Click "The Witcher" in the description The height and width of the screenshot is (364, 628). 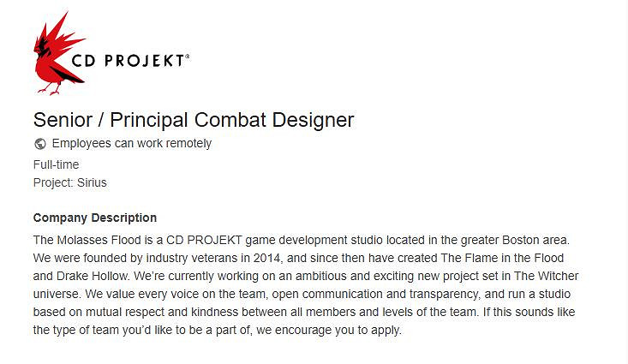coord(547,276)
